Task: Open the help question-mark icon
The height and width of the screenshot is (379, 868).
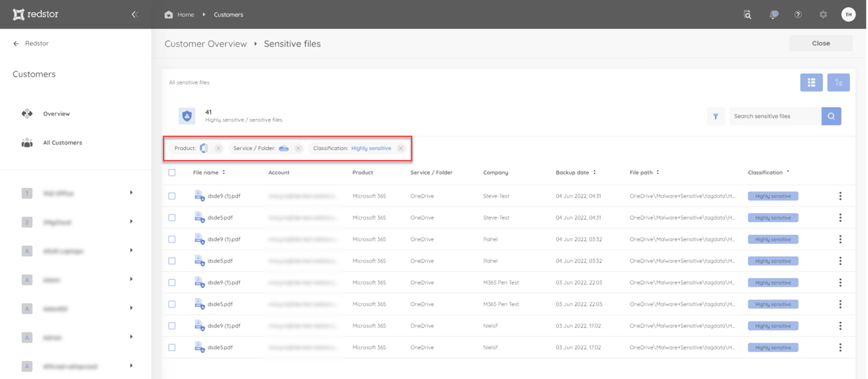Action: pos(798,14)
